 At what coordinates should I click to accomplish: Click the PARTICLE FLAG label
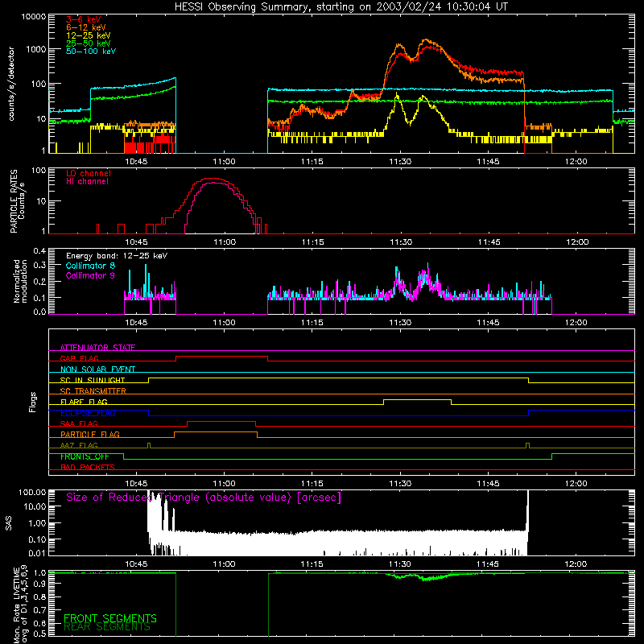[90, 434]
